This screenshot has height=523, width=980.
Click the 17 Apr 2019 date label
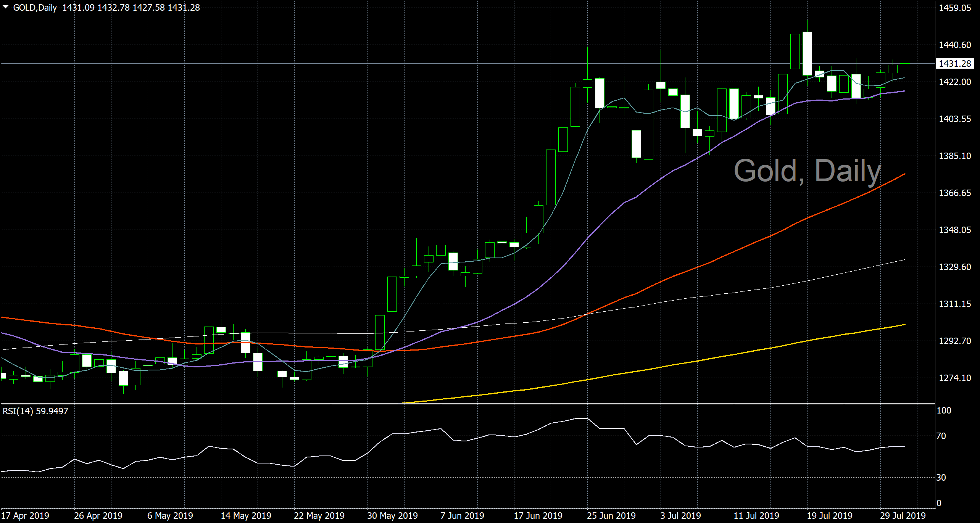tap(25, 516)
